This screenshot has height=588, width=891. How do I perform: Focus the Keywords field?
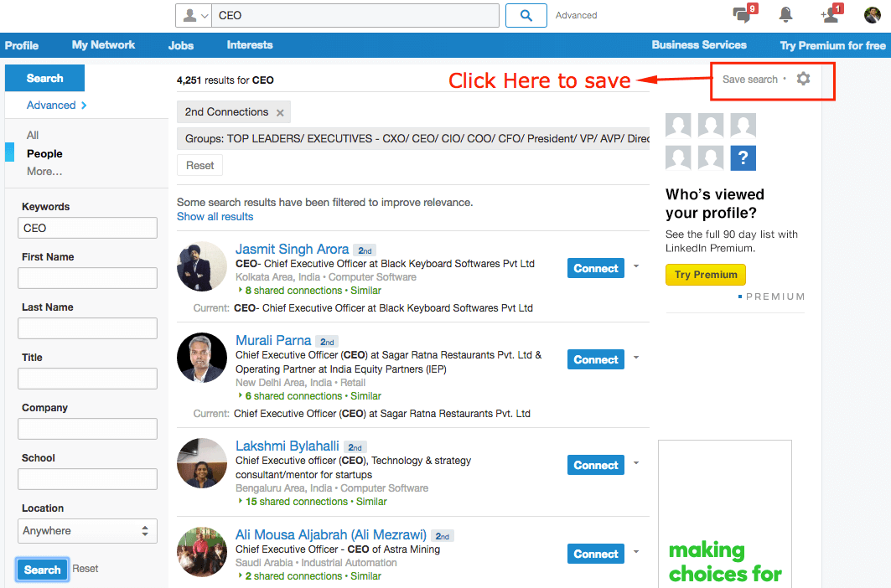(x=87, y=228)
